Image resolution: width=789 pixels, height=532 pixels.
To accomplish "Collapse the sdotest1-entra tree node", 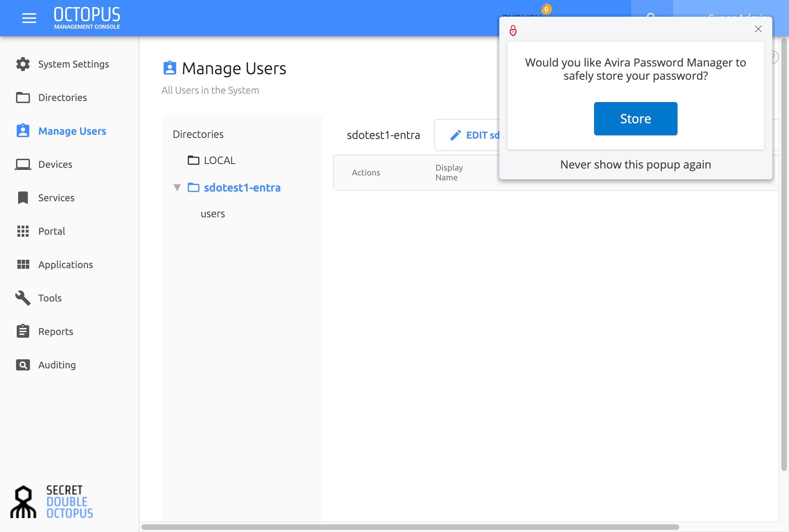I will coord(177,188).
